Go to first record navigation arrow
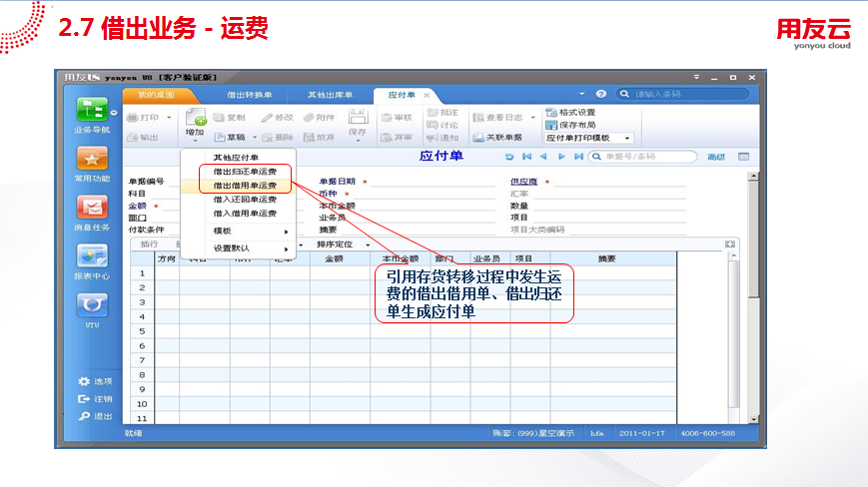Viewport: 868px width, 487px height. click(x=527, y=157)
